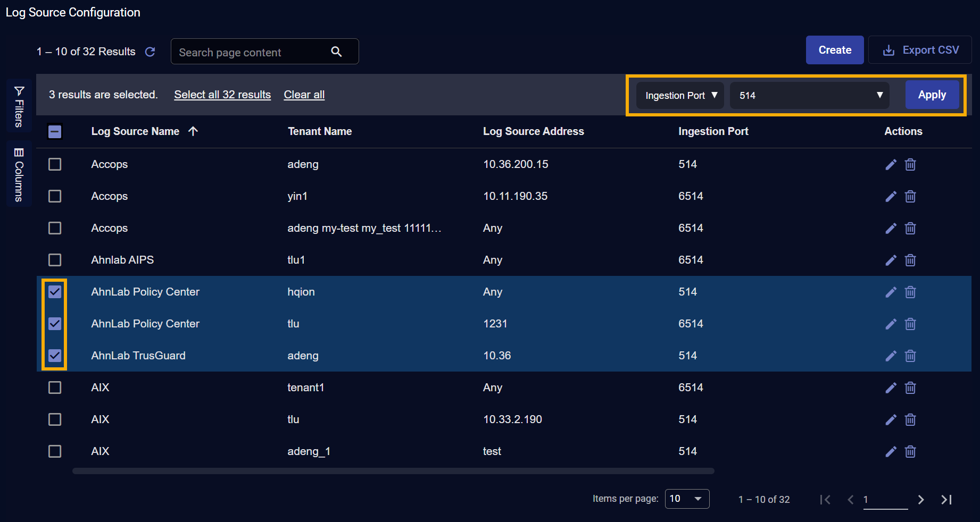This screenshot has width=980, height=522.
Task: Delete the Accops yin1 log source
Action: pyautogui.click(x=910, y=196)
